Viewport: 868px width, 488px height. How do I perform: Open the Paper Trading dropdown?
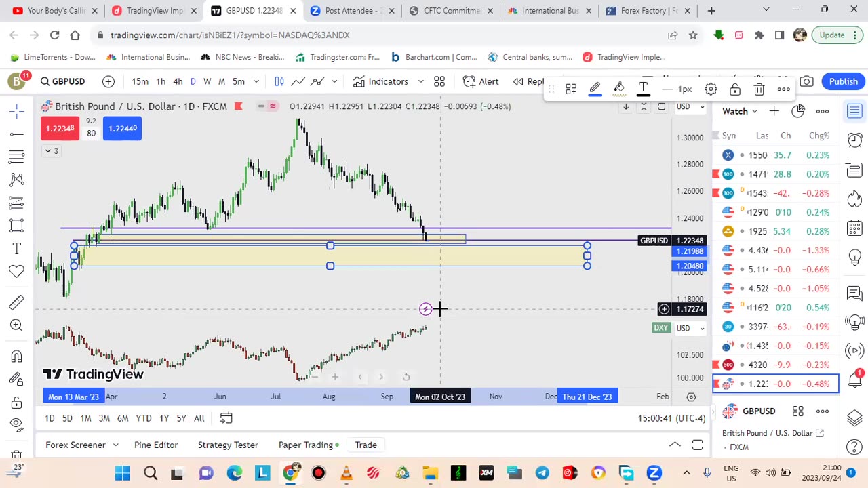(x=309, y=445)
